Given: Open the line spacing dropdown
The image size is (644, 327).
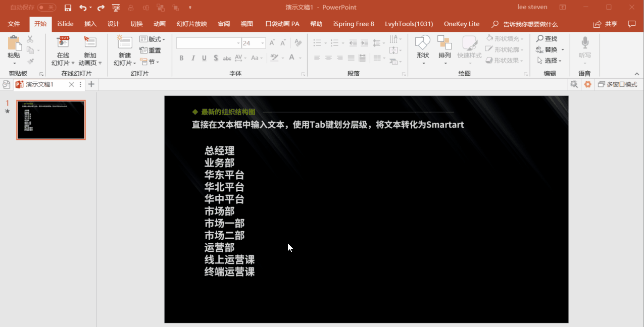Looking at the screenshot, I should 378,43.
